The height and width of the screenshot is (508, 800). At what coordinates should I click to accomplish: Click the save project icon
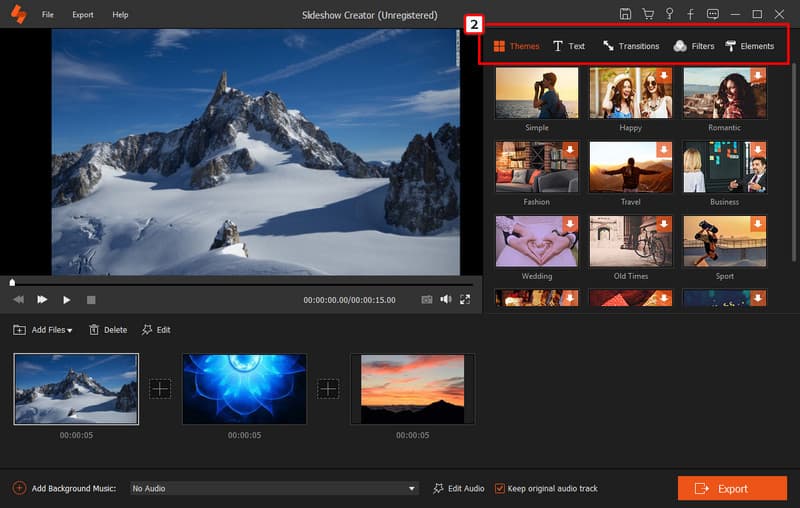click(x=625, y=15)
